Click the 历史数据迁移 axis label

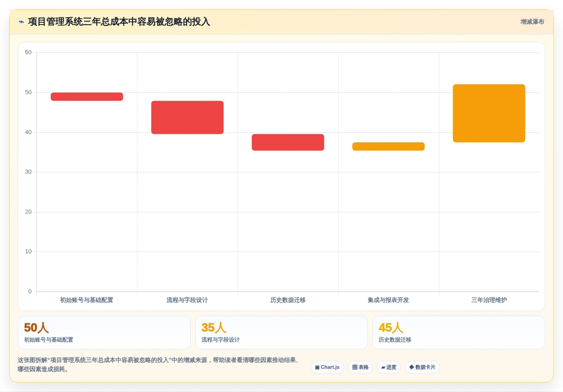pyautogui.click(x=288, y=300)
